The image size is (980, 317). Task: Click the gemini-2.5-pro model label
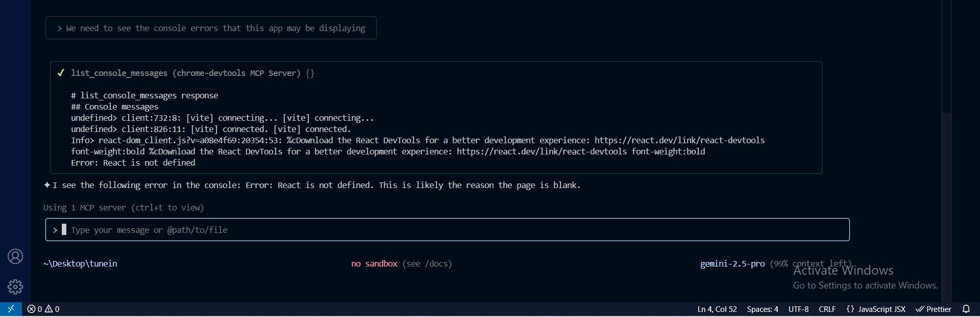tap(732, 263)
